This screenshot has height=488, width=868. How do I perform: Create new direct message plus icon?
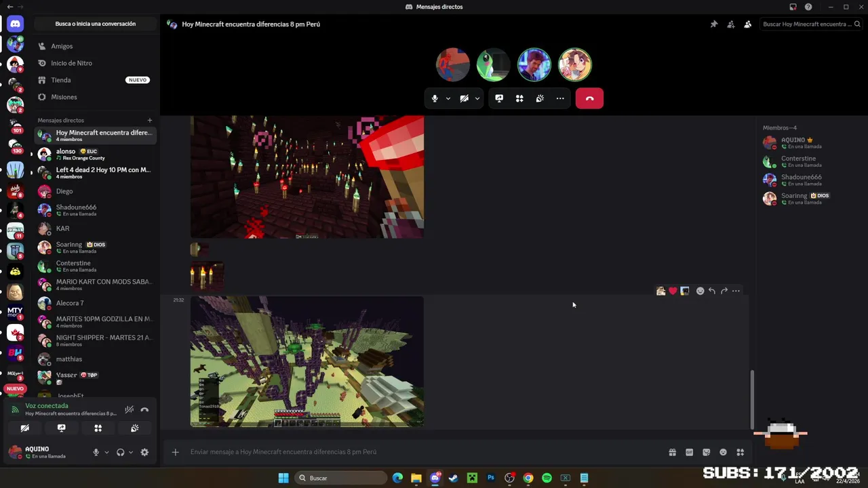(x=150, y=120)
